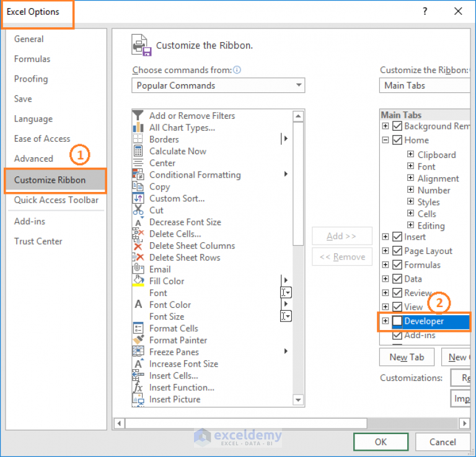Click the New Tab button
This screenshot has width=476, height=457.
407,357
